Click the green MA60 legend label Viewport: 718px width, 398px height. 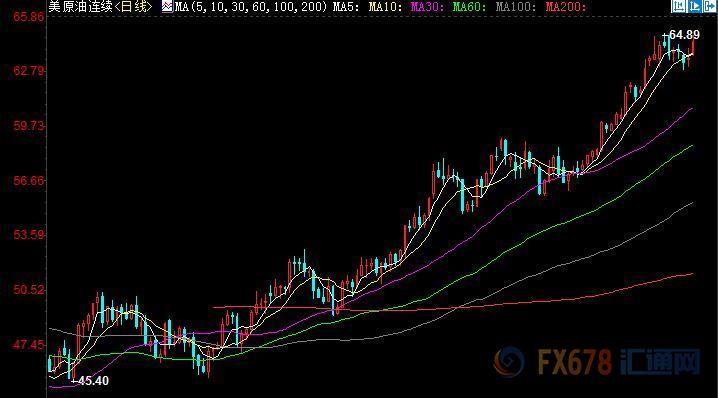point(469,7)
